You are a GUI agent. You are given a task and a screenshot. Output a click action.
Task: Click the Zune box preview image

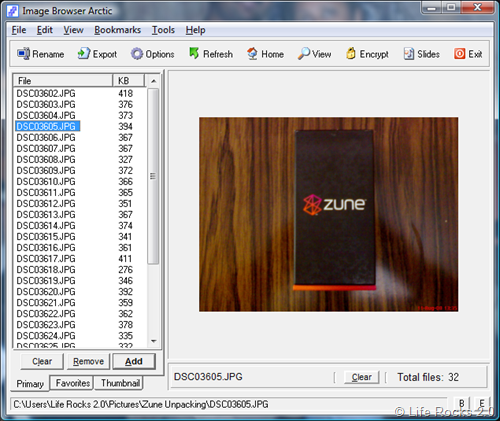328,214
